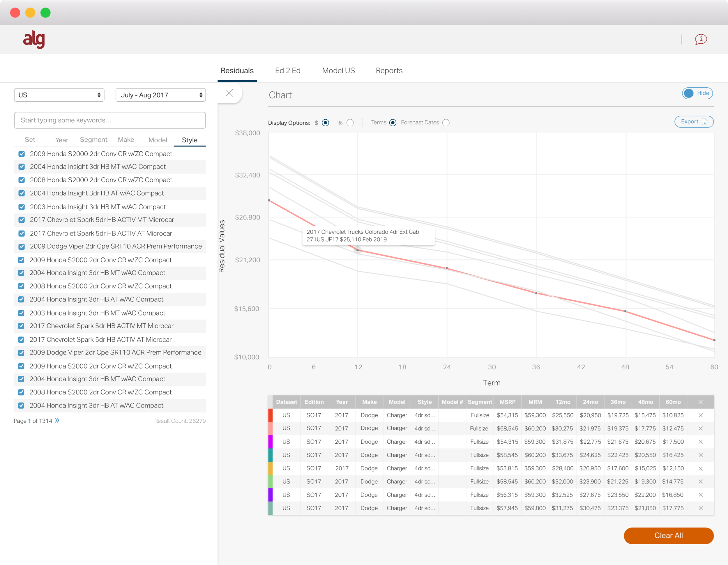Open the US region dropdown
Viewport: 728px width, 565px height.
59,95
